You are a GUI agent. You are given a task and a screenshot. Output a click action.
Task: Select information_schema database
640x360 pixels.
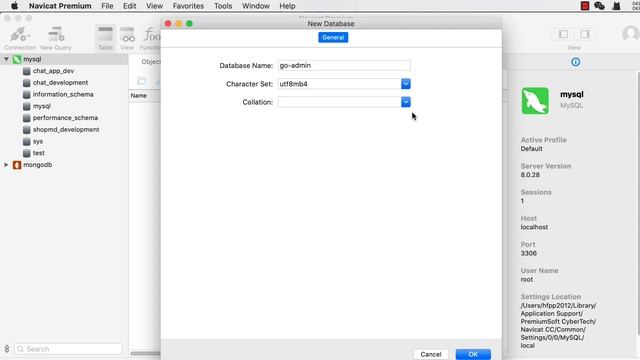pyautogui.click(x=63, y=94)
